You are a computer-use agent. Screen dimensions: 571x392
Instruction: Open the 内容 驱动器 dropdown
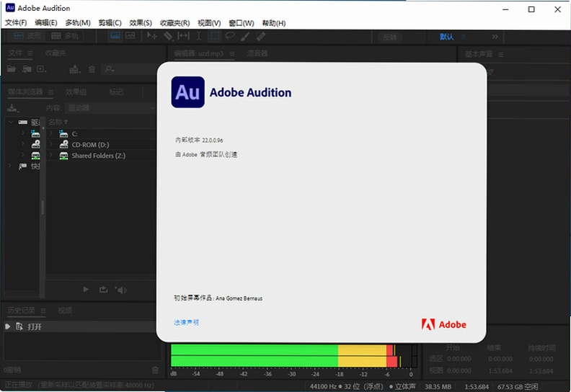(111, 108)
